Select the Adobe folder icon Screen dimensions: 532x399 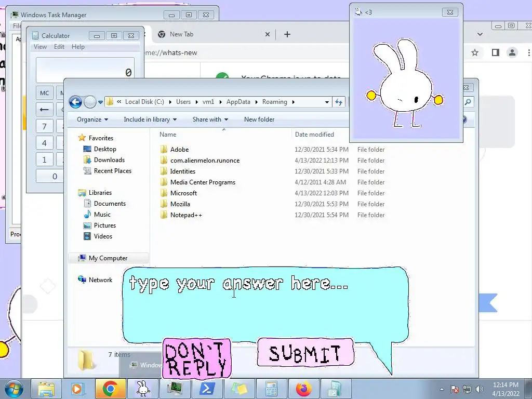[164, 149]
